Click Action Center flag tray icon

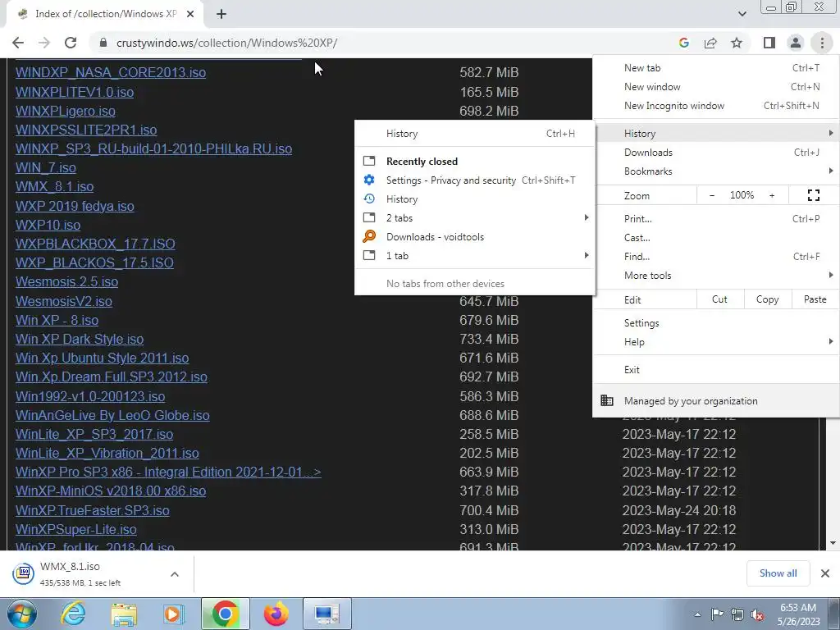(x=717, y=614)
